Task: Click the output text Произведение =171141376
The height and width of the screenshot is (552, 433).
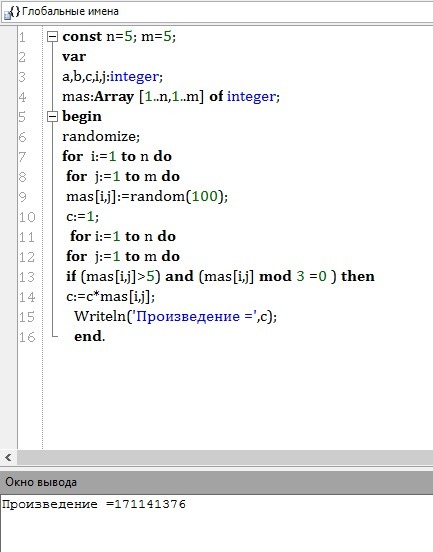Action: coord(94,504)
